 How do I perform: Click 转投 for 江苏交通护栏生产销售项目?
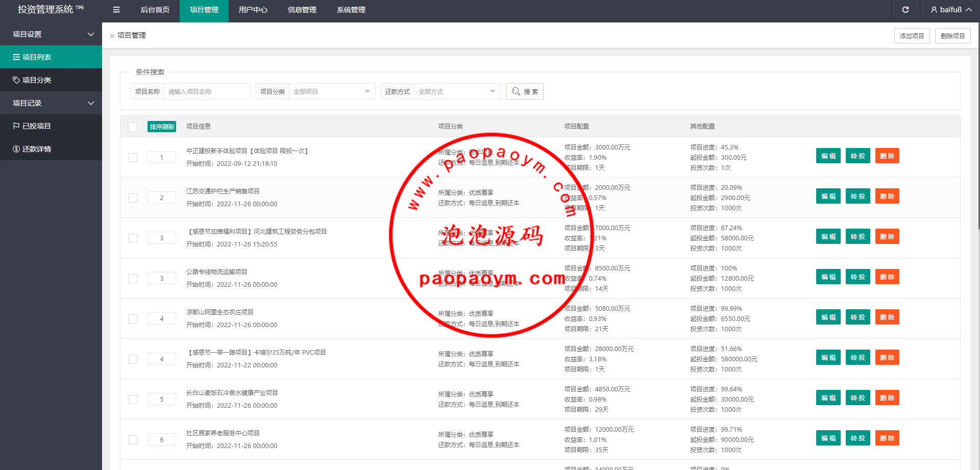[x=858, y=196]
